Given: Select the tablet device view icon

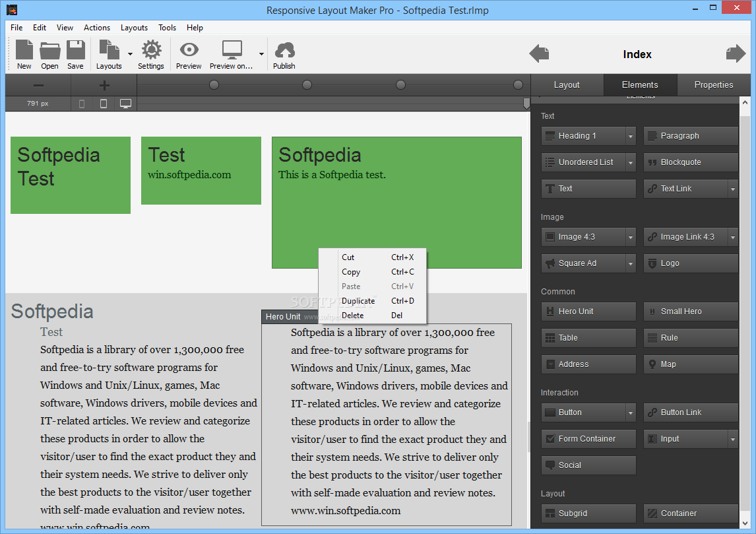Looking at the screenshot, I should [x=103, y=104].
